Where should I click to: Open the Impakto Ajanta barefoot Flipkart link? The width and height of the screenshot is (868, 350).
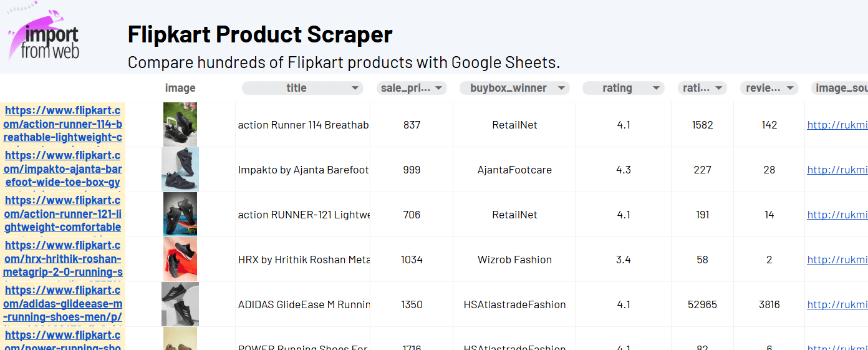62,169
